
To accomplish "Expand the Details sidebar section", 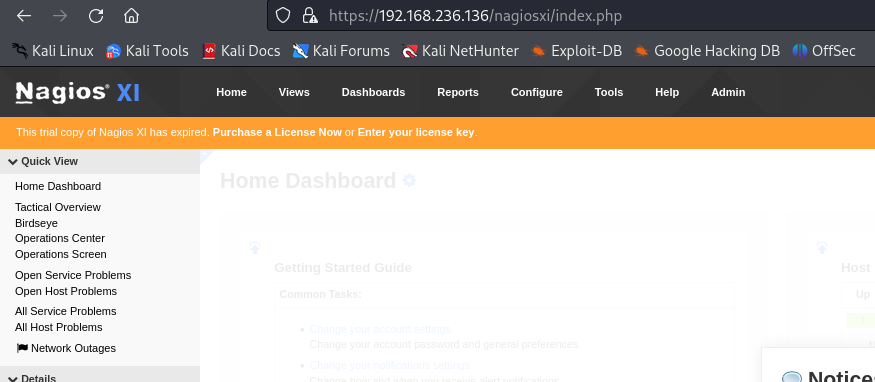I will tap(32, 378).
